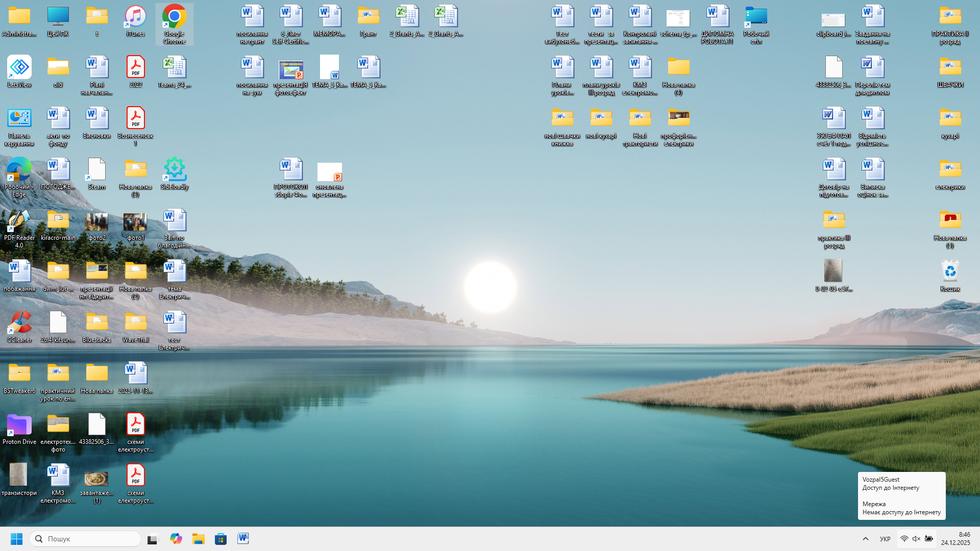Click the muted volume icon in system tray
The image size is (980, 551).
point(916,539)
